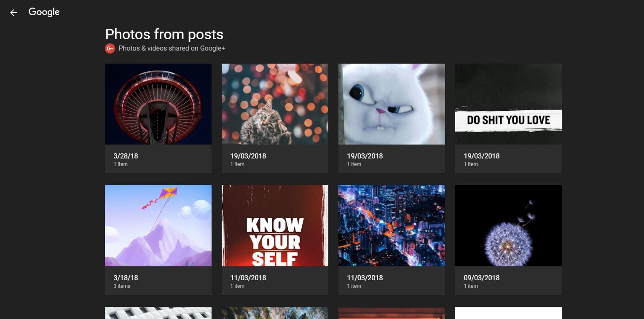Click the 3/18/18 album date label
This screenshot has height=319, width=644.
(x=126, y=278)
